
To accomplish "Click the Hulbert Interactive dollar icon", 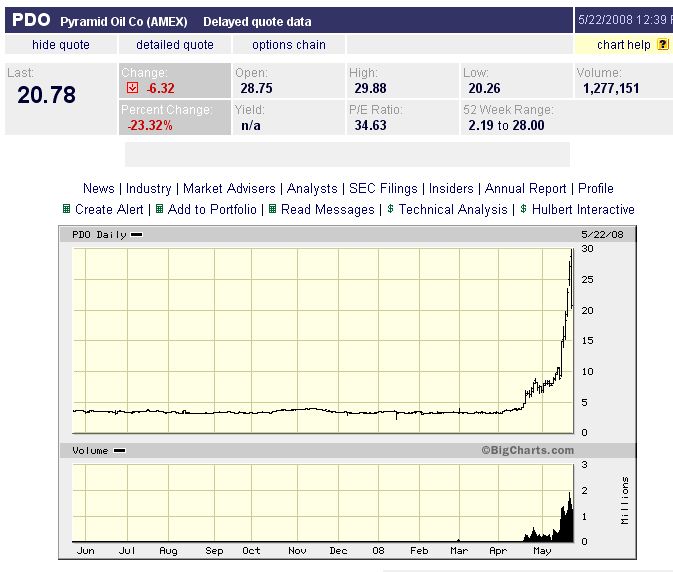I will click(x=523, y=209).
